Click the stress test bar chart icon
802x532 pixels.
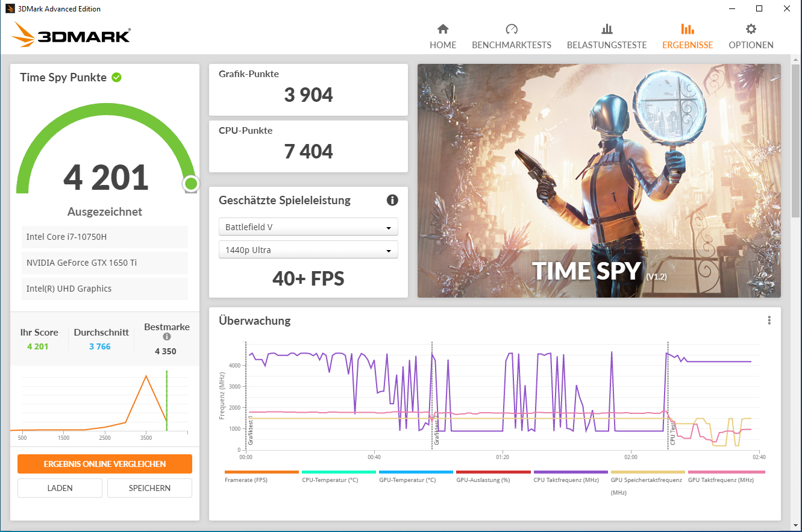pos(607,29)
